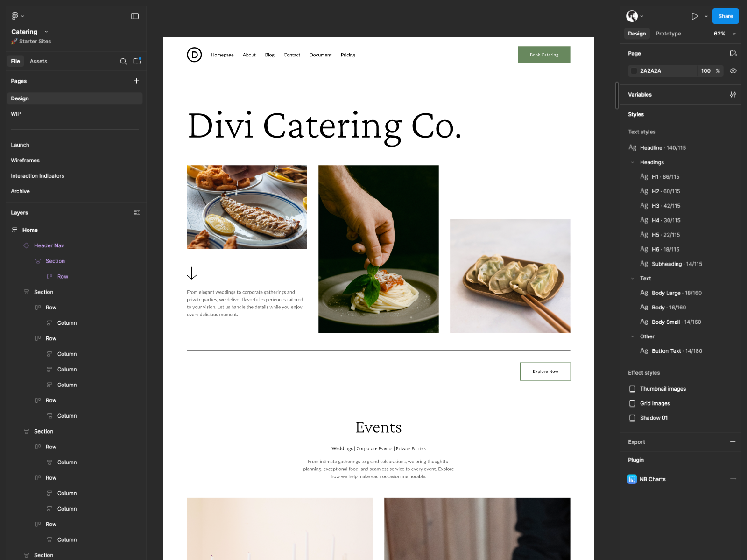Select the Explore Now button on the canvas

(x=545, y=371)
